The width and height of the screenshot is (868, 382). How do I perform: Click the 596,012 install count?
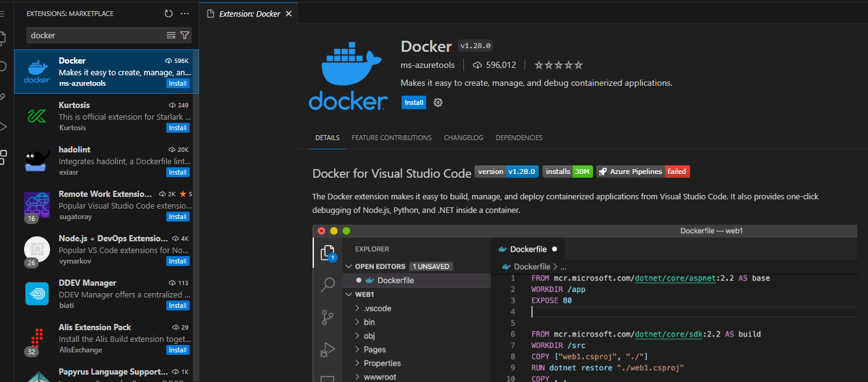point(494,65)
